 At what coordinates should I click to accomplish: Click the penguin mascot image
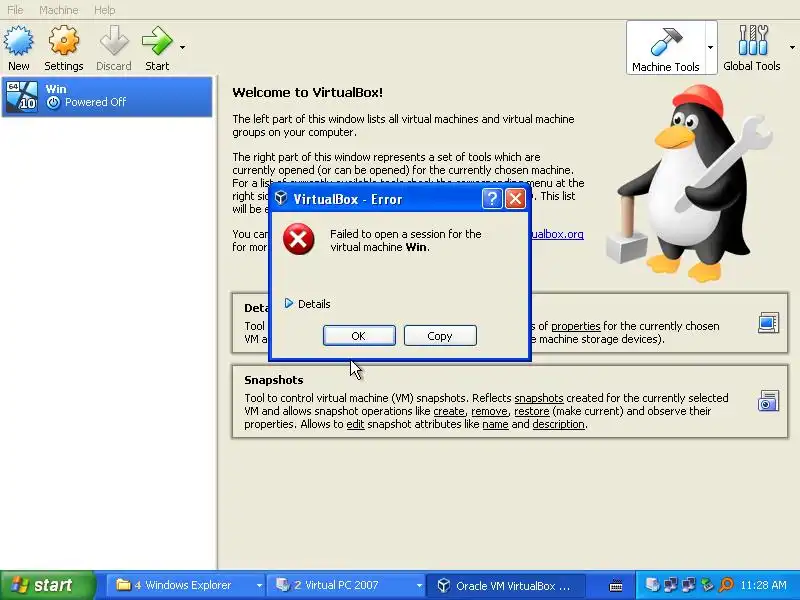[x=690, y=184]
